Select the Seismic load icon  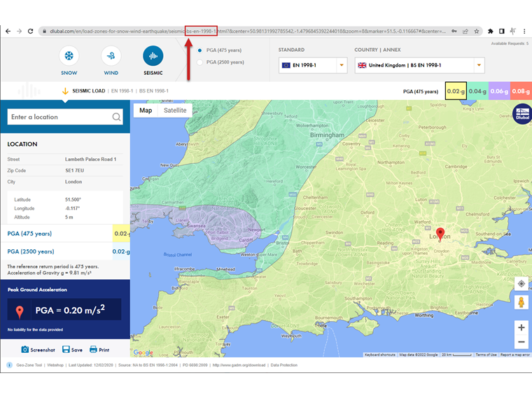tap(153, 55)
